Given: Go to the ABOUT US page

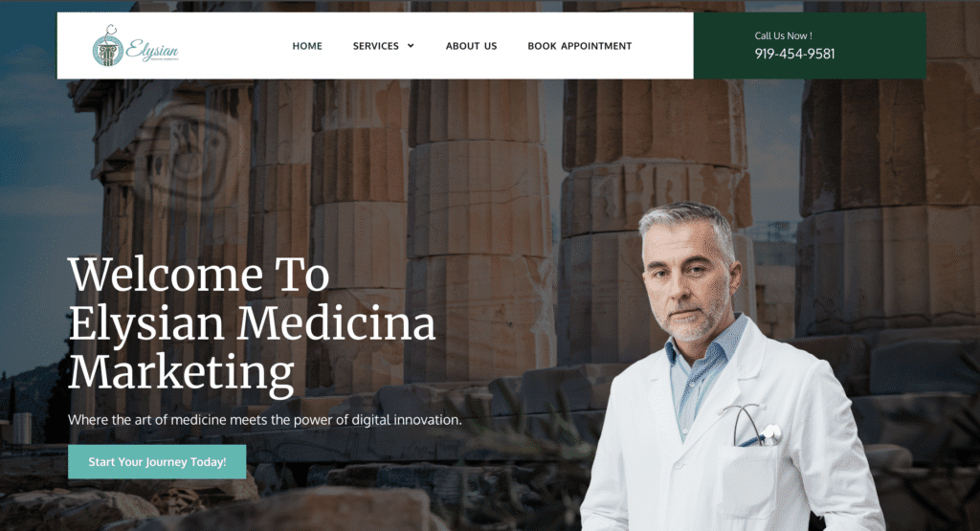Looking at the screenshot, I should [471, 46].
